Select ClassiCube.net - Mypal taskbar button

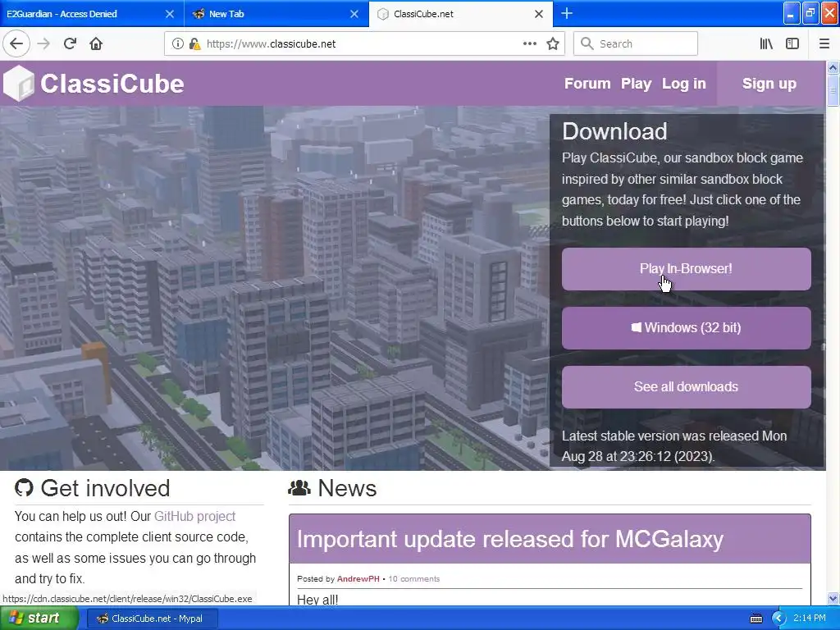point(152,619)
